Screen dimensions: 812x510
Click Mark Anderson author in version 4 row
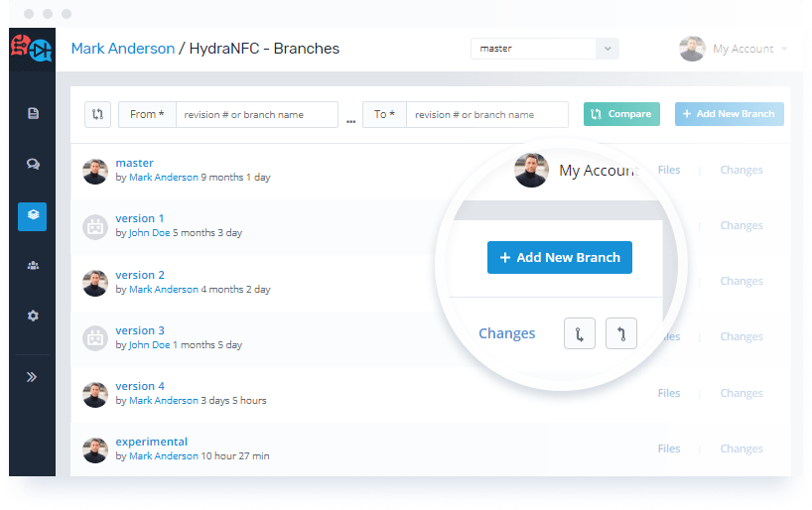point(164,400)
